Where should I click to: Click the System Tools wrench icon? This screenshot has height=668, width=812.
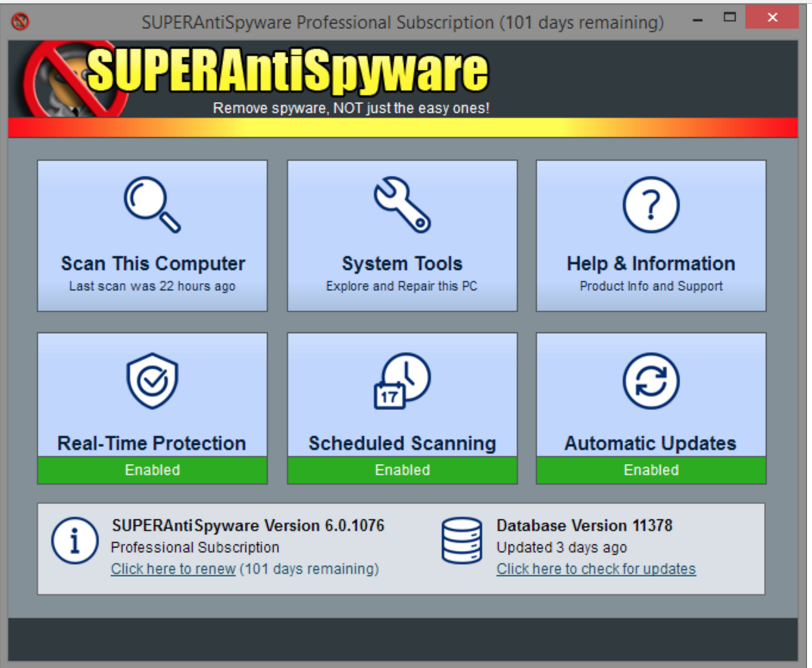point(402,204)
